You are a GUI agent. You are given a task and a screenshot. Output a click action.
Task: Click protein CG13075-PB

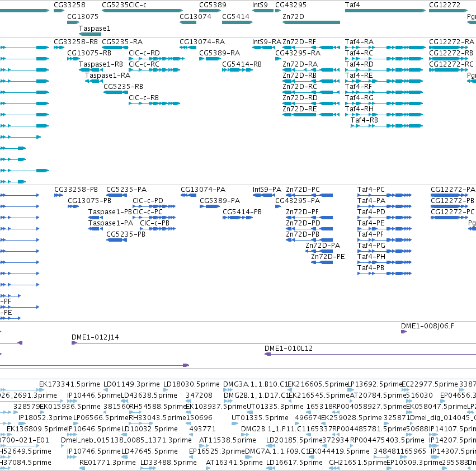pyautogui.click(x=89, y=201)
